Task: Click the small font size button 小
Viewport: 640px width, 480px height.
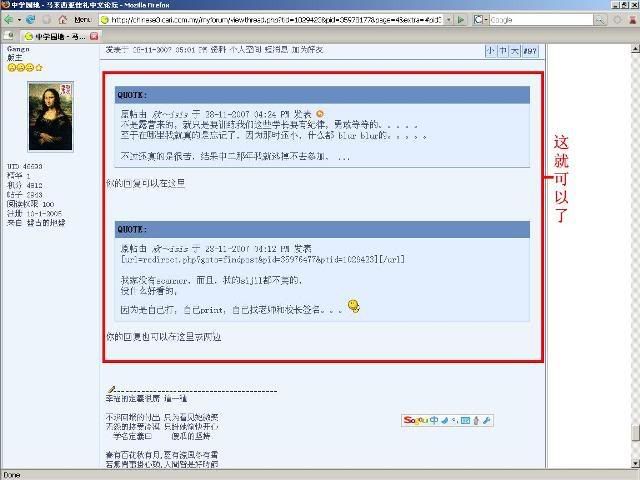Action: [490, 50]
